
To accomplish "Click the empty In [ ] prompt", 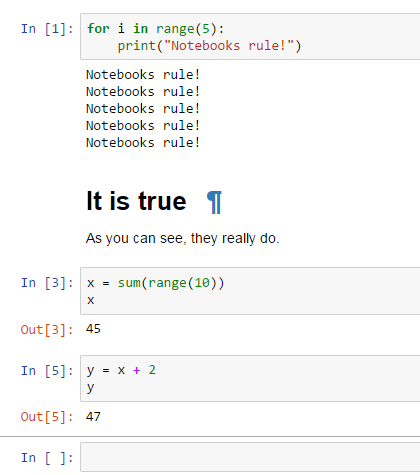I will pyautogui.click(x=47, y=458).
